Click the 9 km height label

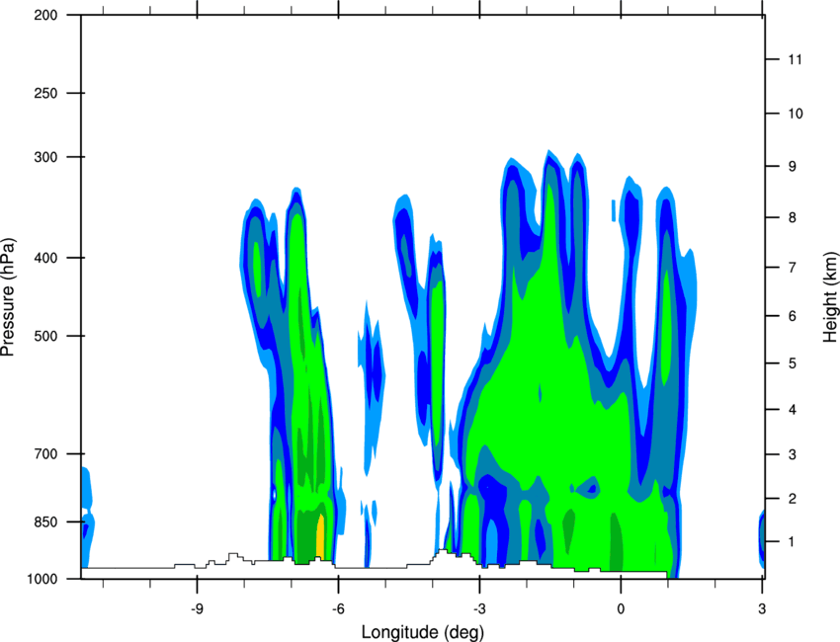point(793,167)
